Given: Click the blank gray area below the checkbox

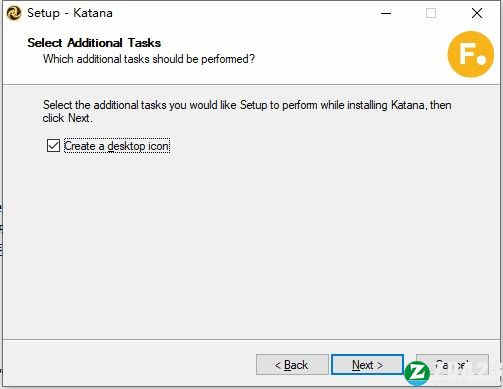Looking at the screenshot, I should [x=250, y=243].
